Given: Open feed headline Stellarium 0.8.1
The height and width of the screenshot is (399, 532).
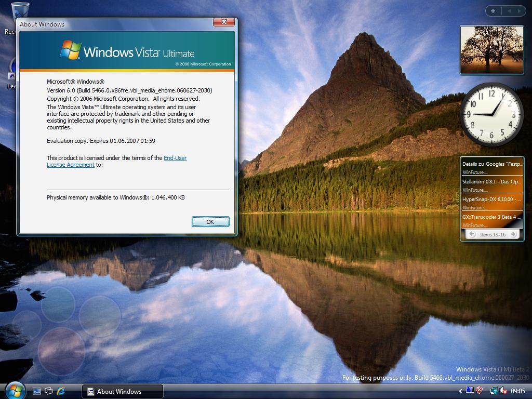Looking at the screenshot, I should point(491,181).
